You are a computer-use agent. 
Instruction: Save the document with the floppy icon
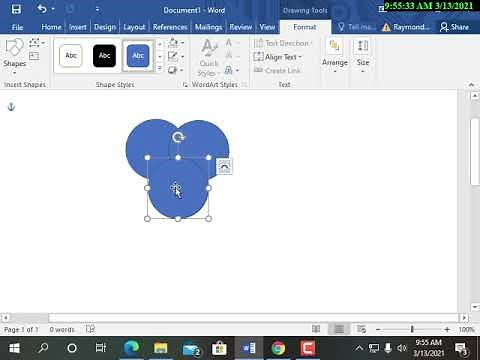coord(16,9)
